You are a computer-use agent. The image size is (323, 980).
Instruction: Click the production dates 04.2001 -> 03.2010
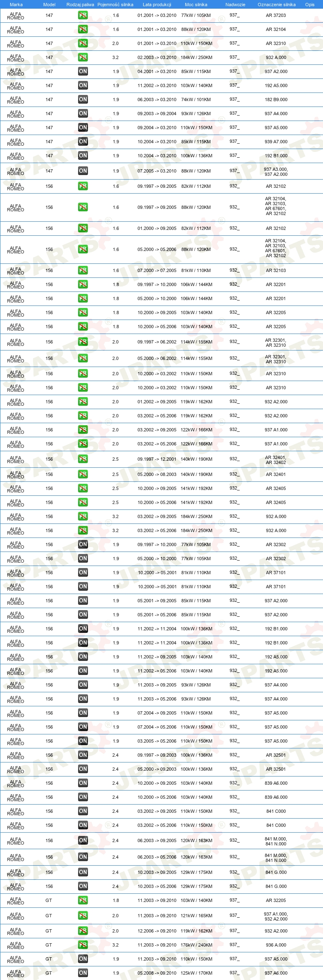point(157,71)
